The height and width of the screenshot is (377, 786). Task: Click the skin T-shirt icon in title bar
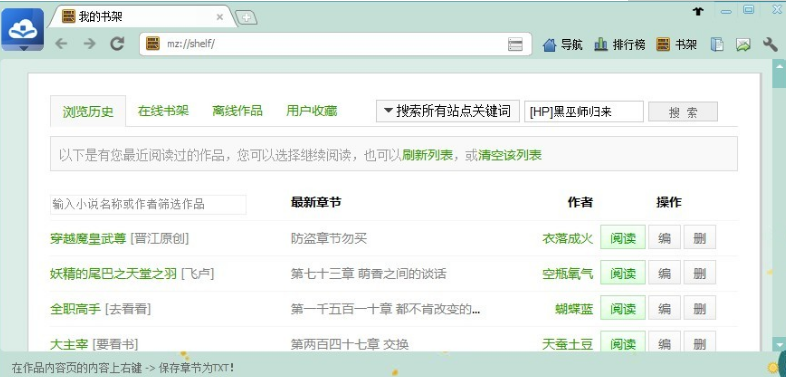(x=698, y=11)
